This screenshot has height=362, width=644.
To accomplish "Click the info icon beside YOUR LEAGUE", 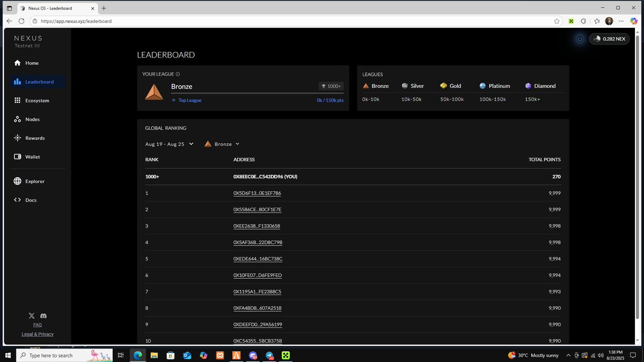I will pos(178,74).
